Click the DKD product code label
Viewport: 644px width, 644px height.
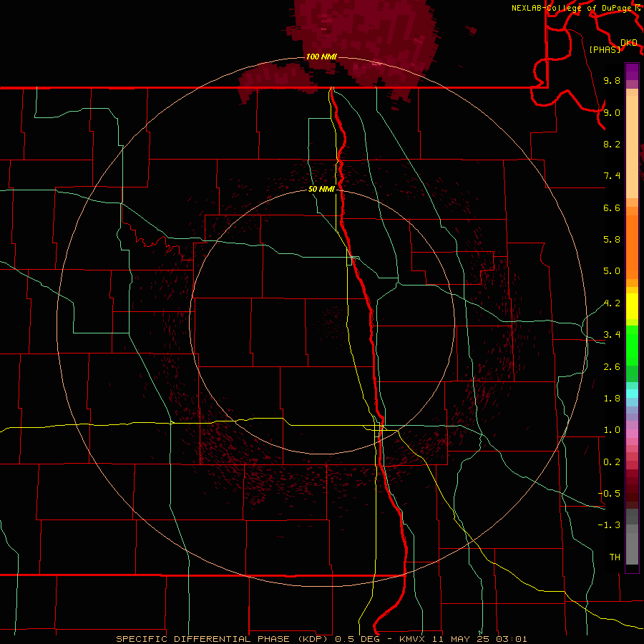[x=628, y=43]
